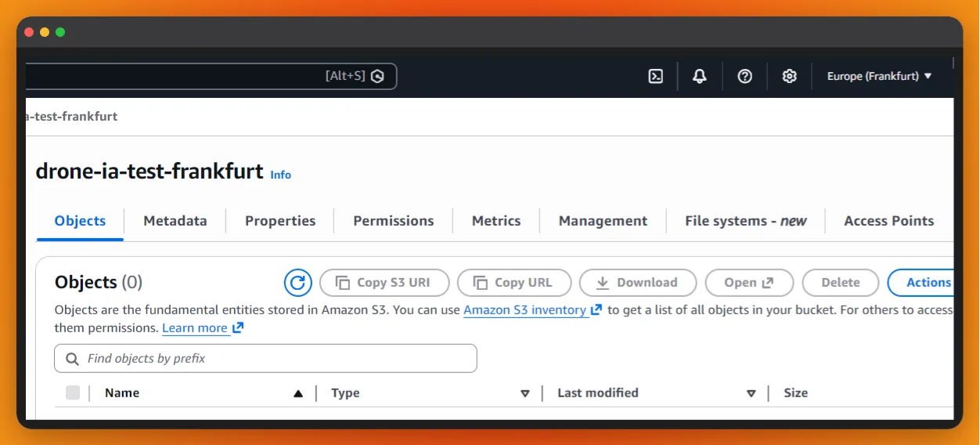Open the Europe (Frankfurt) region selector
Screen dimensions: 980x445
coord(880,76)
